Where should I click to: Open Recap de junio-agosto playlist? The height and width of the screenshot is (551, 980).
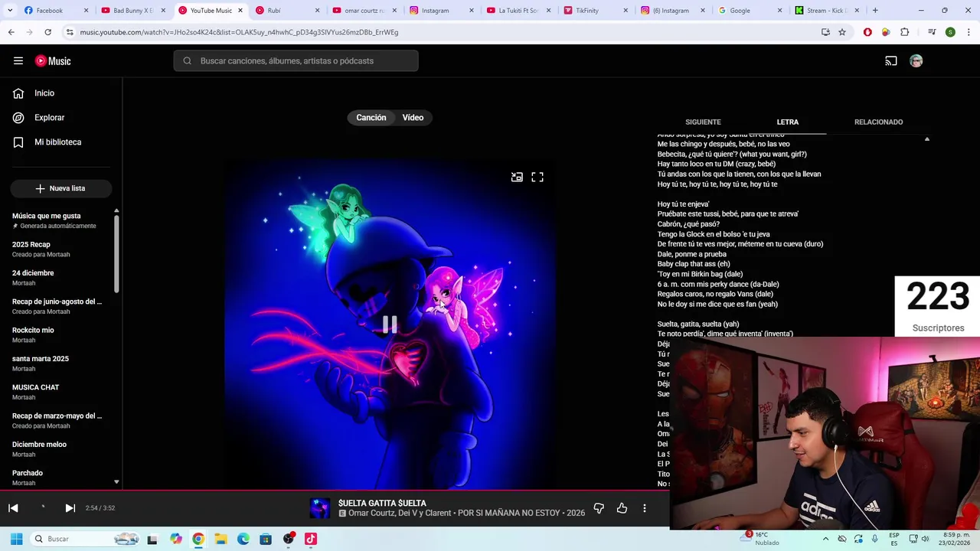coord(58,306)
